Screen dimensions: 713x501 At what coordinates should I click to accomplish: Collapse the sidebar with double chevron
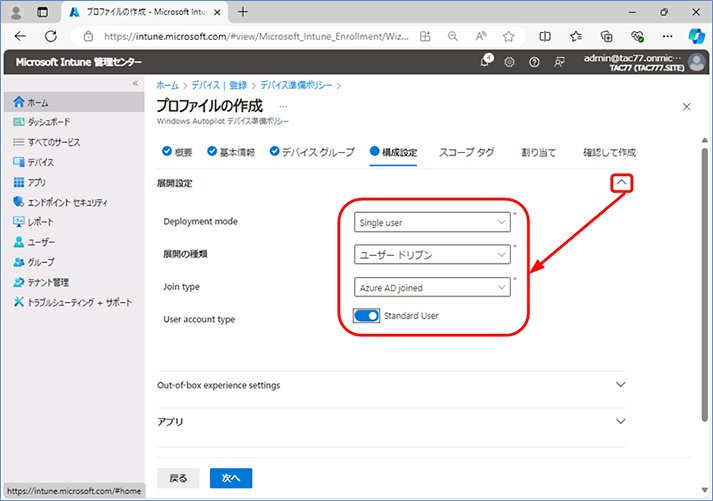click(x=135, y=83)
